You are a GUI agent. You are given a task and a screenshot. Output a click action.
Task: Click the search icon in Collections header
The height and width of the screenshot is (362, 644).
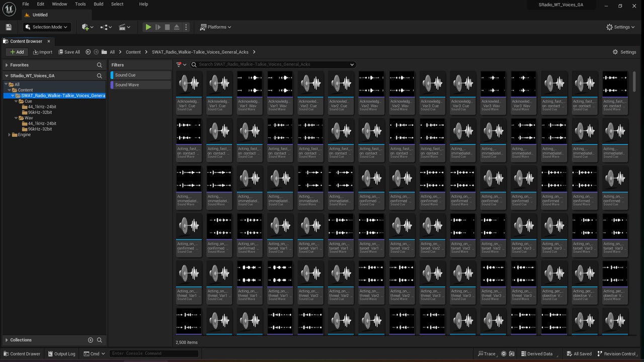coord(100,340)
